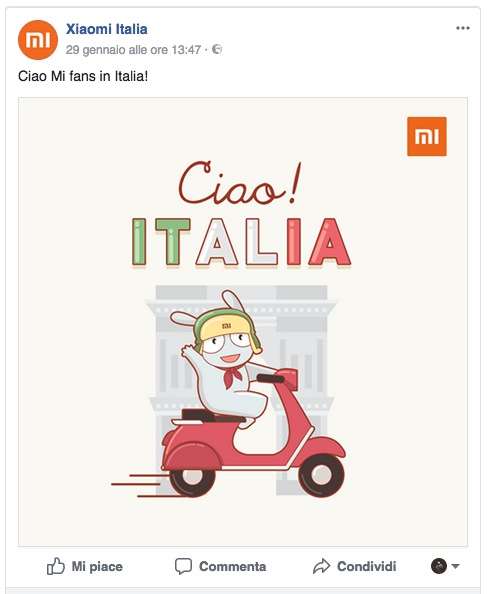
Task: Open the 29 gennaio timestamp link
Action: click(x=133, y=50)
